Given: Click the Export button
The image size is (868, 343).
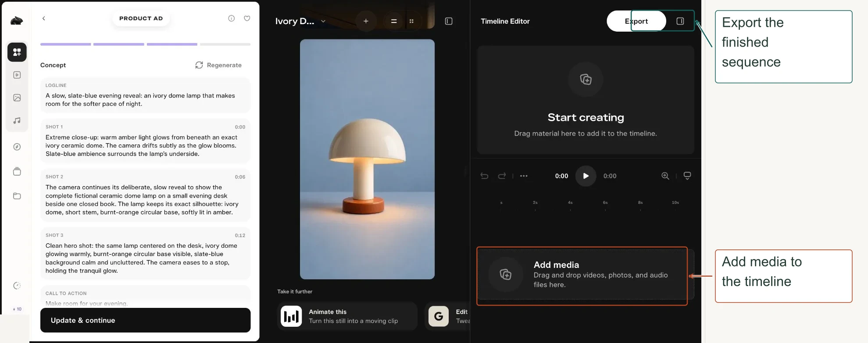Looking at the screenshot, I should pos(636,21).
